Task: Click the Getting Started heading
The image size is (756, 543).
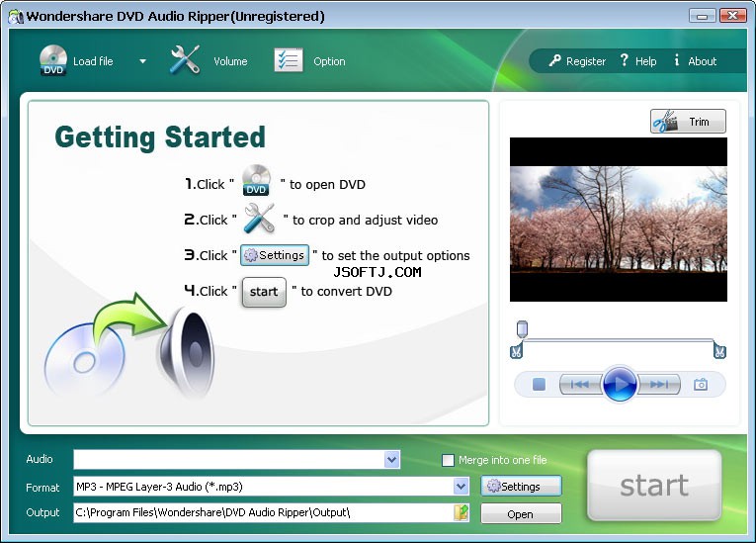Action: [160, 137]
